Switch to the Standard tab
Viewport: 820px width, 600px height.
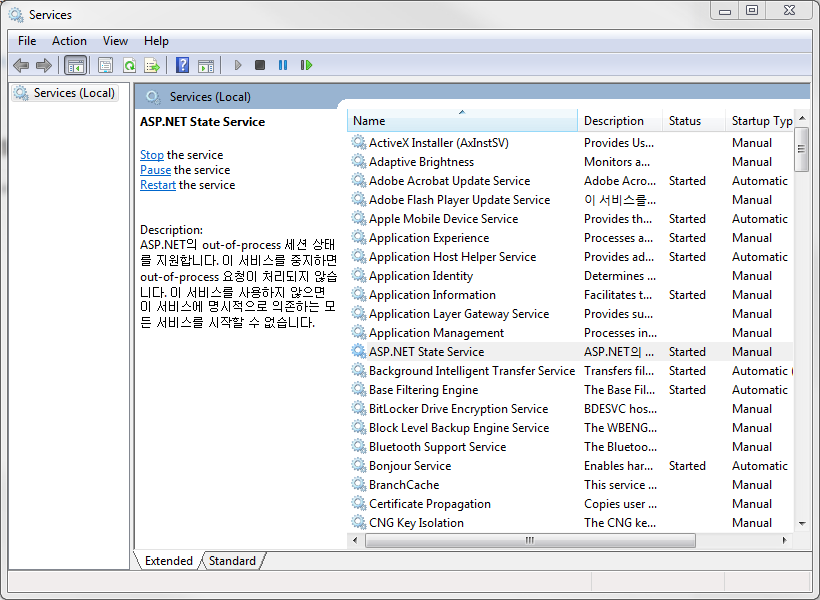(x=232, y=561)
